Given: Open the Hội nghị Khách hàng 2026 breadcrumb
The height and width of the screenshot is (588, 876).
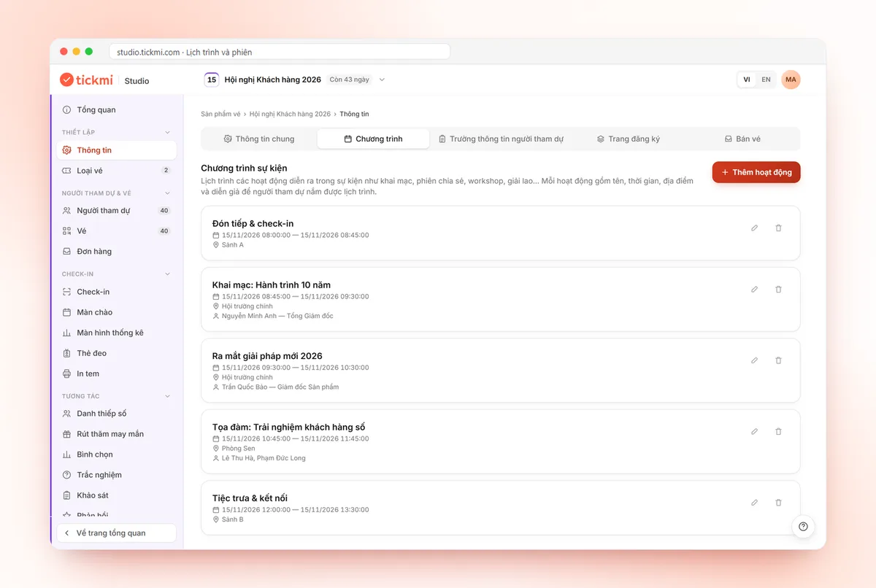Looking at the screenshot, I should click(290, 114).
